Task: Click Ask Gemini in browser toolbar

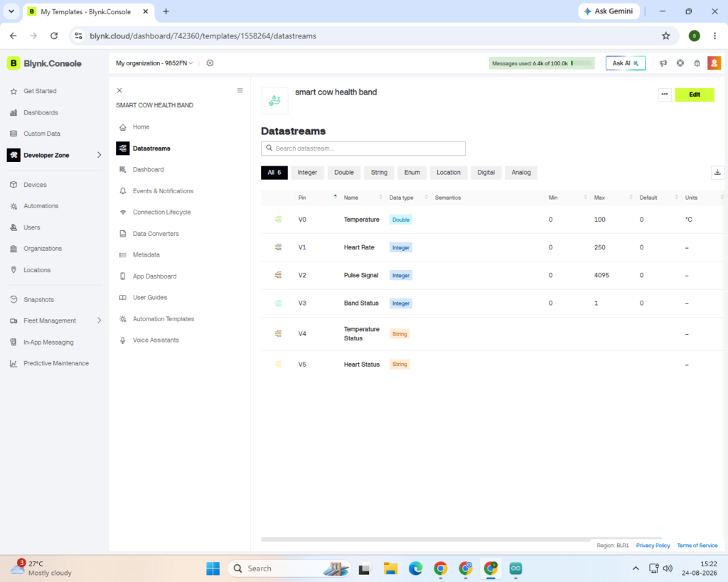Action: (609, 11)
